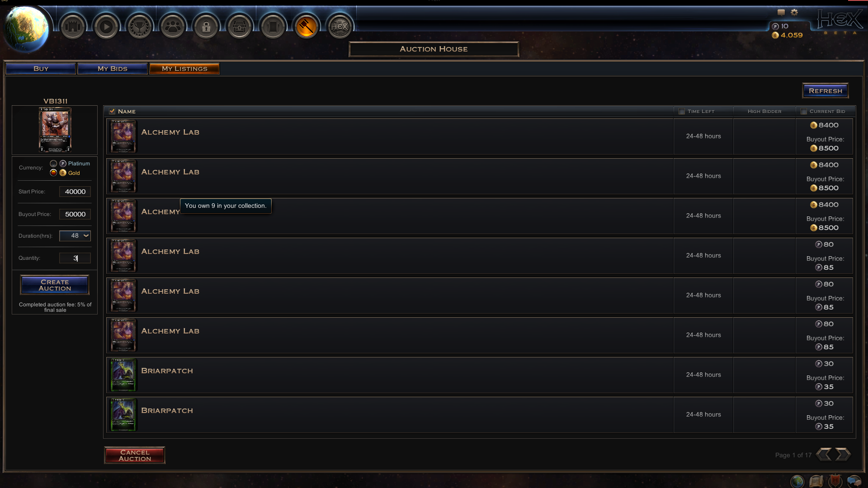Switch to the My Bids tab
Screen dimensions: 868x488
coord(113,69)
